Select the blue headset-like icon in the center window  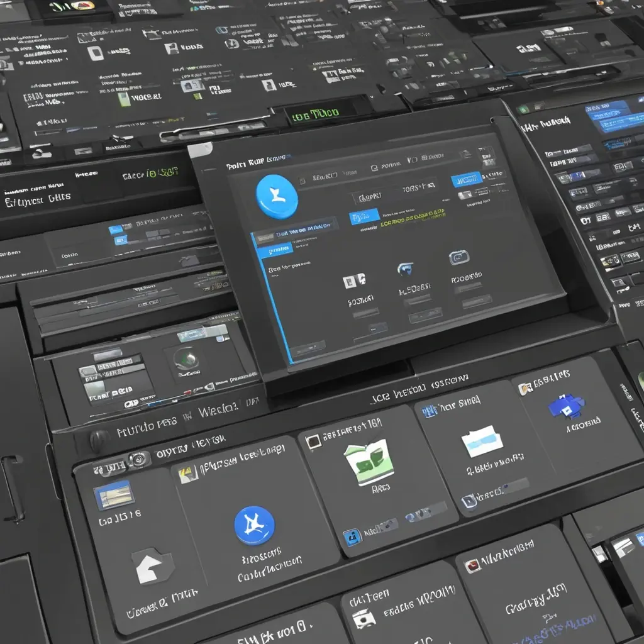[406, 269]
